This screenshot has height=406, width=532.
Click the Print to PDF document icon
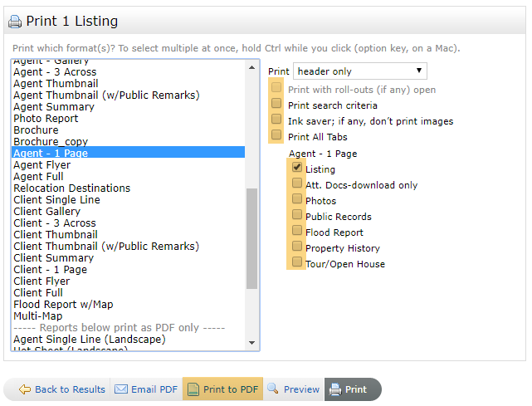pyautogui.click(x=193, y=389)
